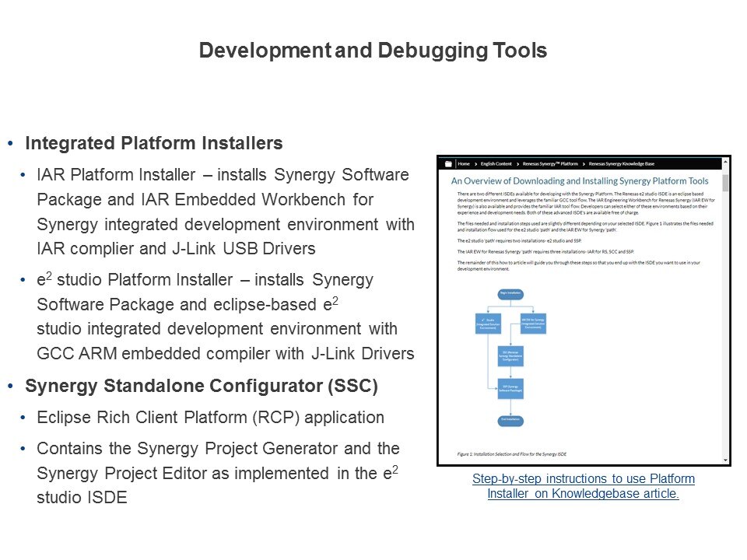Click the Development and Debugging Tools slide title
This screenshot has height=560, width=747.
pyautogui.click(x=373, y=51)
